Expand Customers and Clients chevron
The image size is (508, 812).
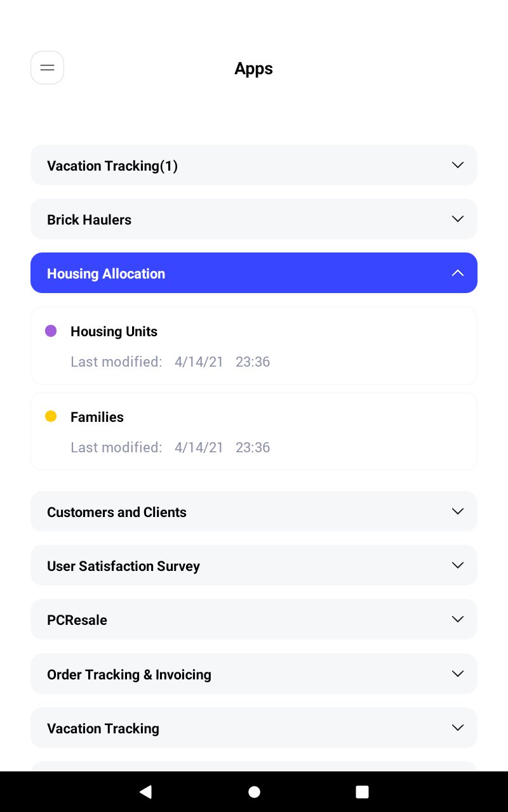(457, 511)
